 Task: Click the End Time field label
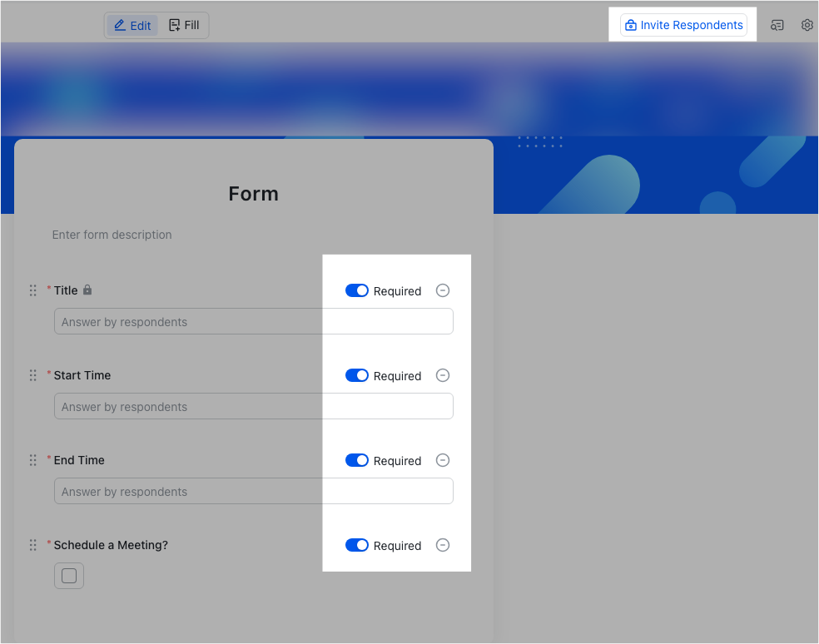[79, 460]
